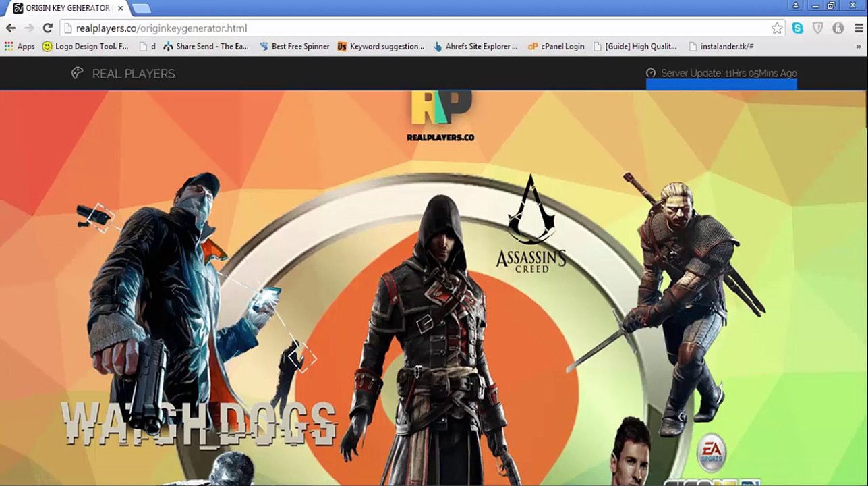
Task: Restore down the Chrome window
Action: (832, 5)
